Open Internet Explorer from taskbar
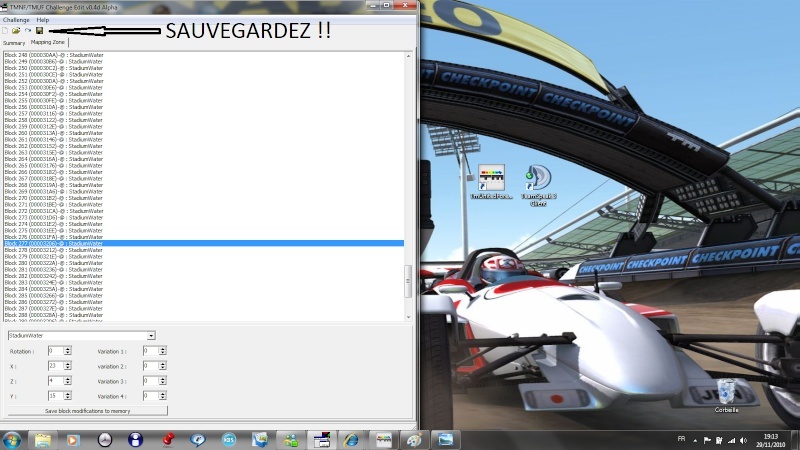This screenshot has width=800, height=450. click(x=351, y=440)
